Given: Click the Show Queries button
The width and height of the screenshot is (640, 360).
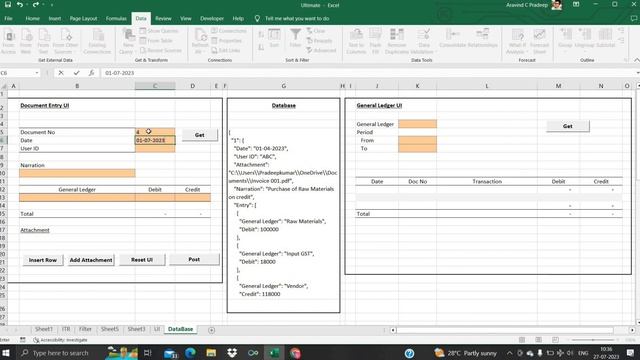Looking at the screenshot, I should [159, 31].
